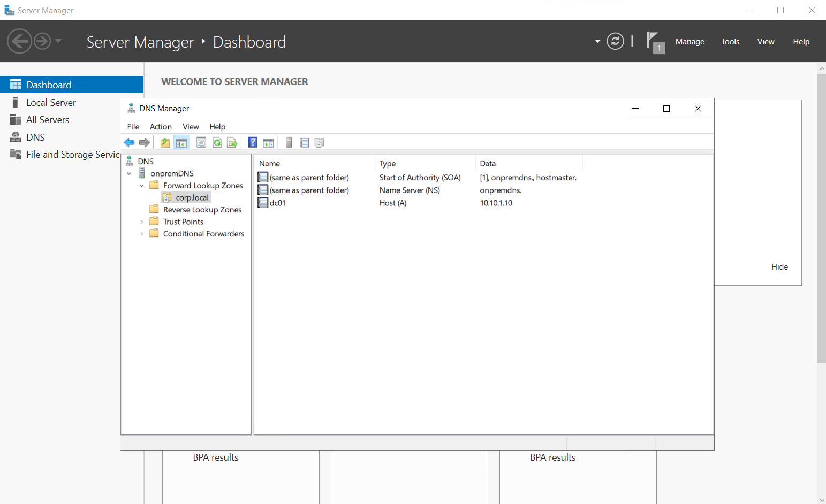The image size is (826, 504).
Task: Toggle Show/Hide Action Pane toolbar icon
Action: click(268, 142)
